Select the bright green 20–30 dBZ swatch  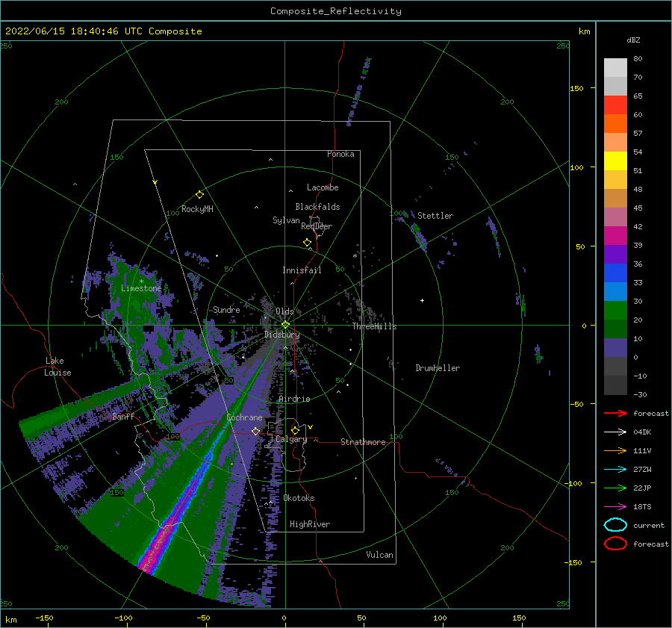click(x=615, y=310)
